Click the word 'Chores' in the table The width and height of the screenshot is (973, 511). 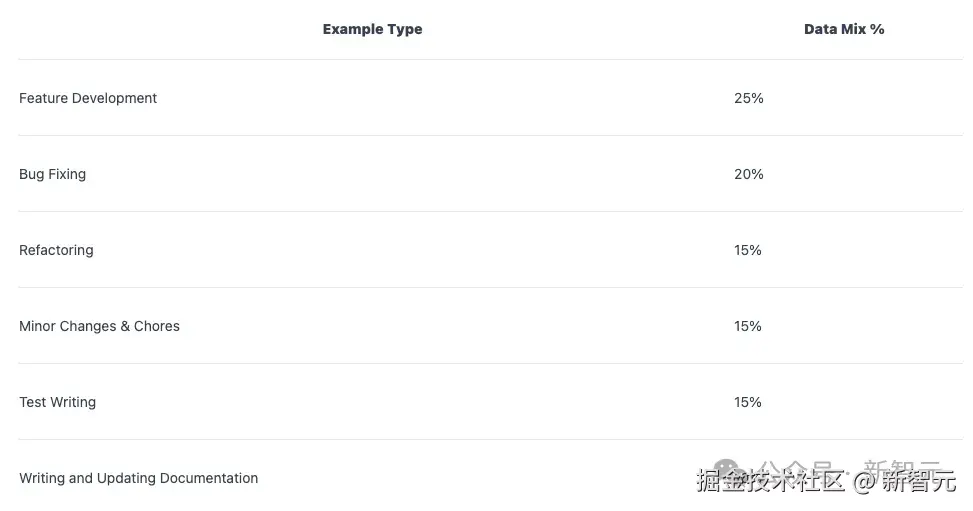[x=157, y=326]
